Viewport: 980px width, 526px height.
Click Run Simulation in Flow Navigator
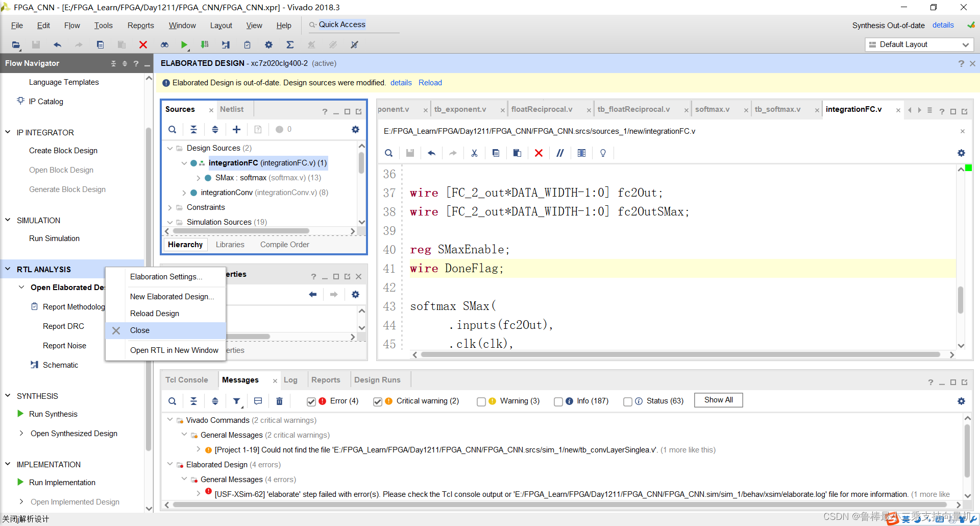pyautogui.click(x=54, y=238)
